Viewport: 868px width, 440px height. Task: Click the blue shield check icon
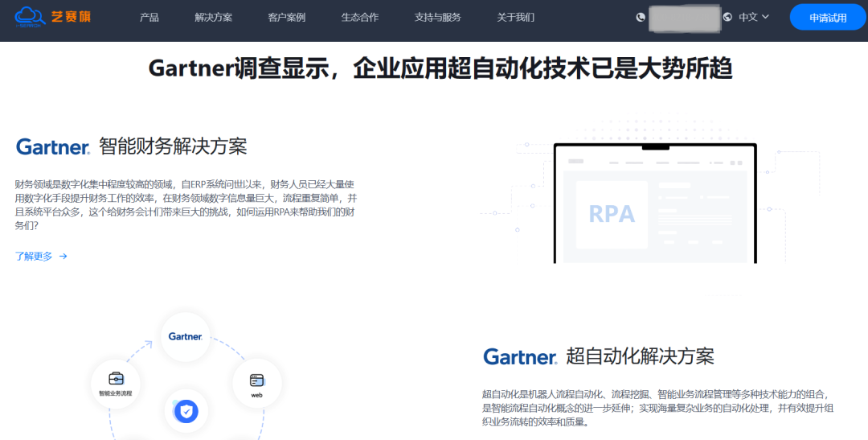point(186,411)
